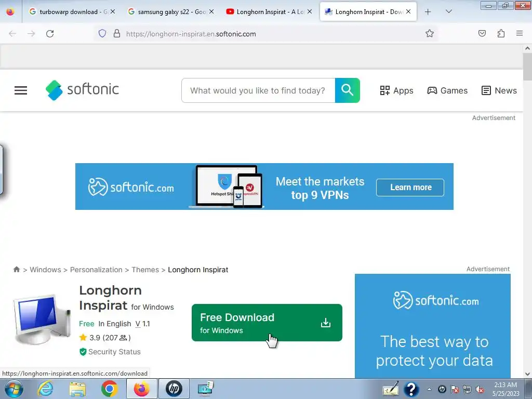Viewport: 532px width, 399px height.
Task: Switch to turbowarp download tab
Action: pos(72,12)
